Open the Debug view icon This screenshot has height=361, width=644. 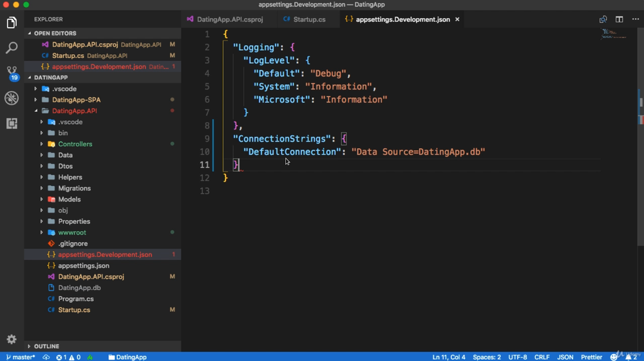(x=12, y=98)
